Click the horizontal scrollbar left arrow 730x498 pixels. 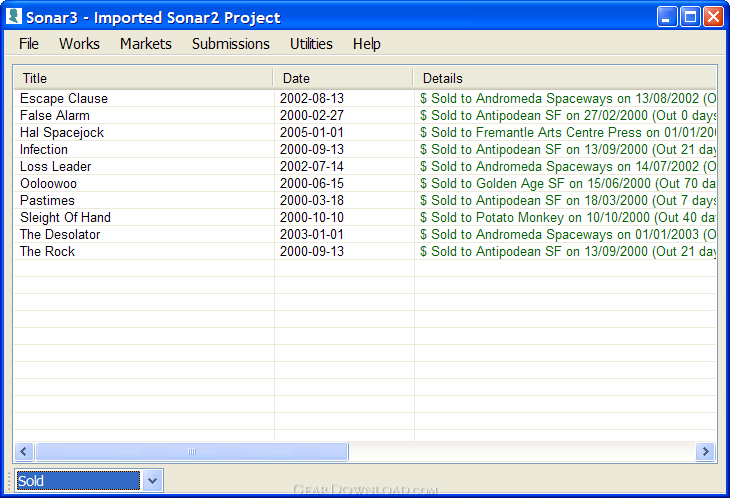click(x=24, y=451)
